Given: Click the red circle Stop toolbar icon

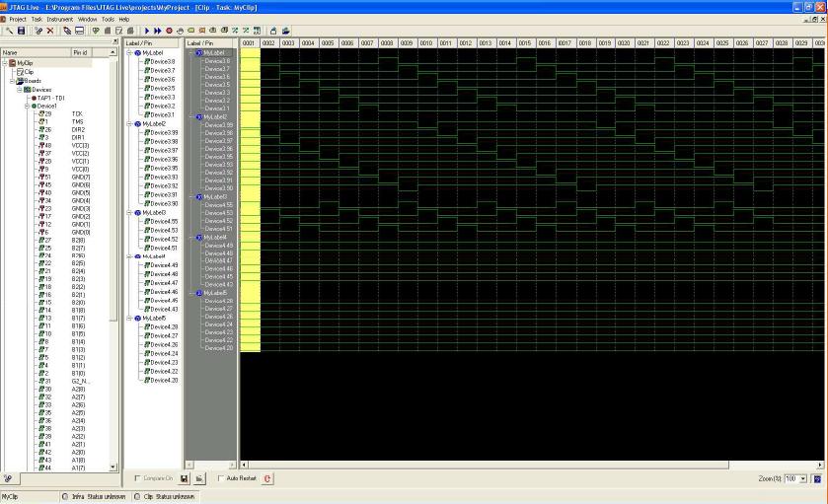Looking at the screenshot, I should pyautogui.click(x=170, y=32).
